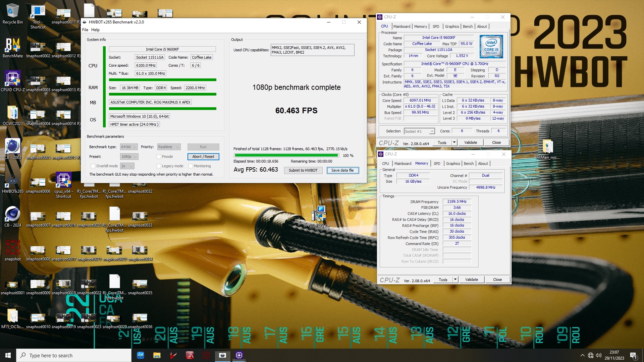Open the Tool - Shortcut desktop icon
The width and height of the screenshot is (644, 362).
[38, 16]
